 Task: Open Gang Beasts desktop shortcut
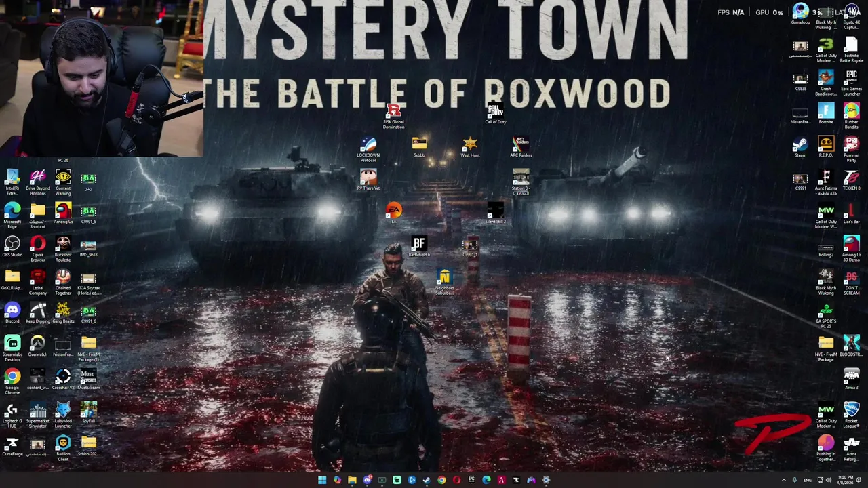[63, 312]
